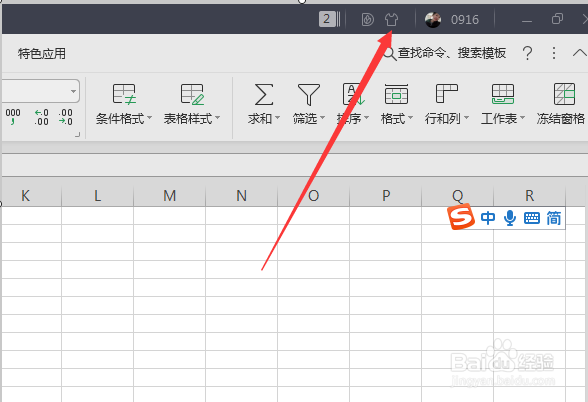The height and width of the screenshot is (402, 588).
Task: Collapse the ribbon with the up chevron
Action: point(580,53)
